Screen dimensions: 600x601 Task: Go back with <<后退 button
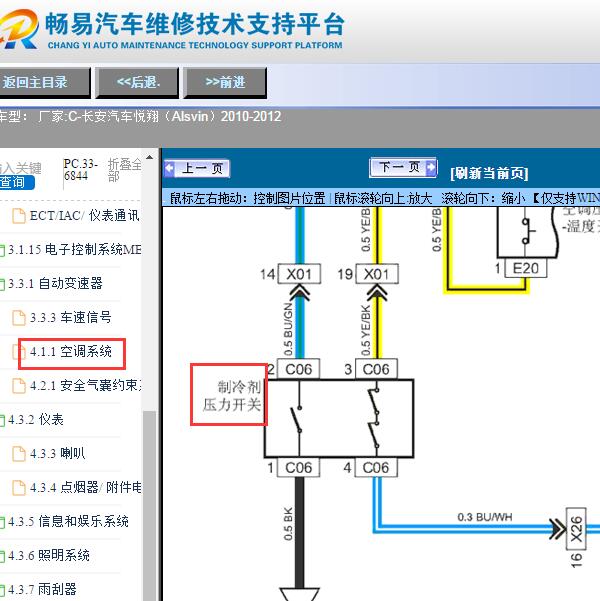[137, 82]
